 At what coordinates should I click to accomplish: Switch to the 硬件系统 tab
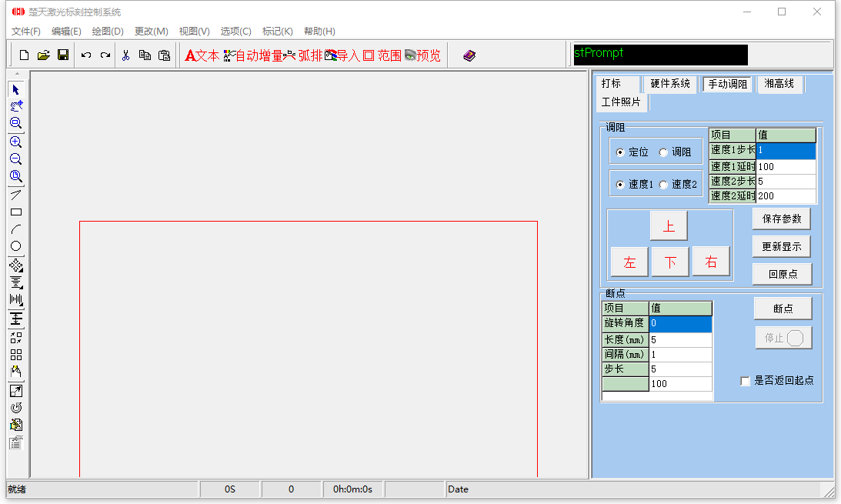tap(670, 84)
